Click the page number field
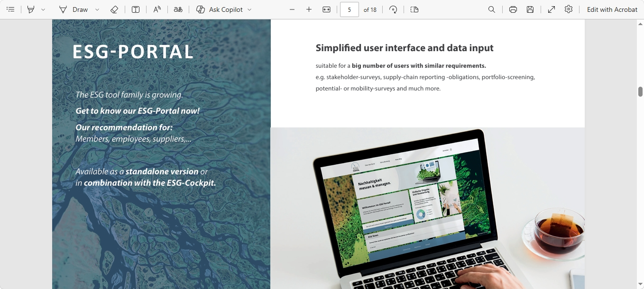The height and width of the screenshot is (289, 644). point(350,9)
